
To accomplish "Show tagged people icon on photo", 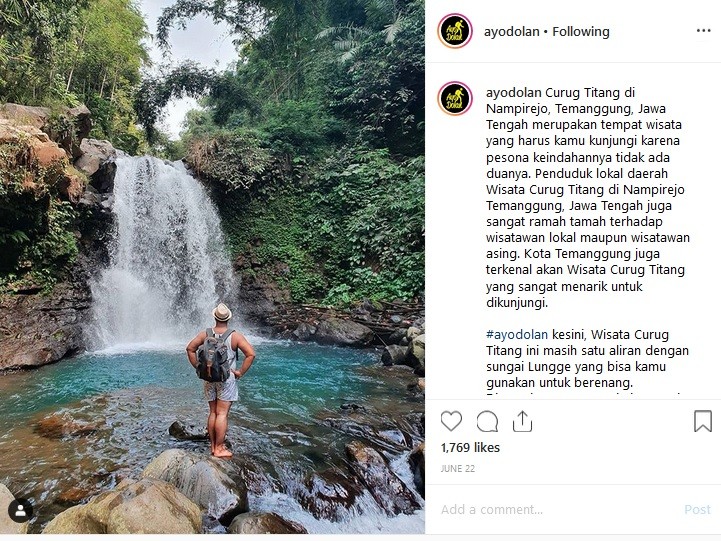I will coord(21,510).
